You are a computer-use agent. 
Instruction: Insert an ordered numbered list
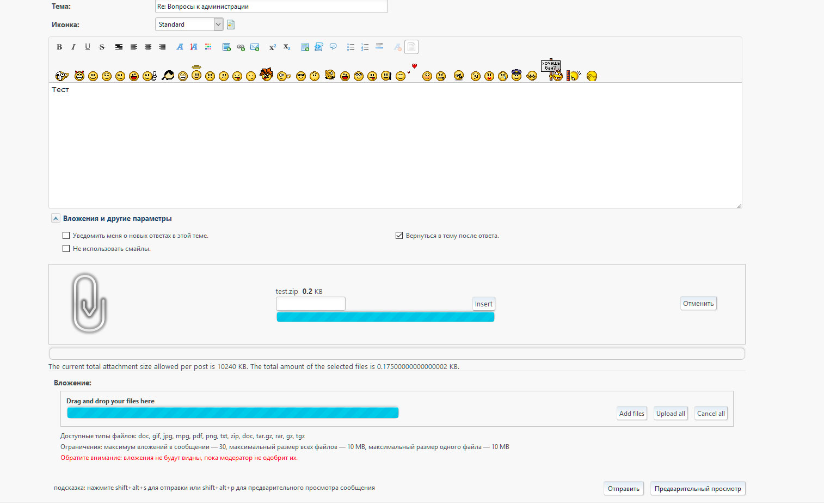[365, 47]
